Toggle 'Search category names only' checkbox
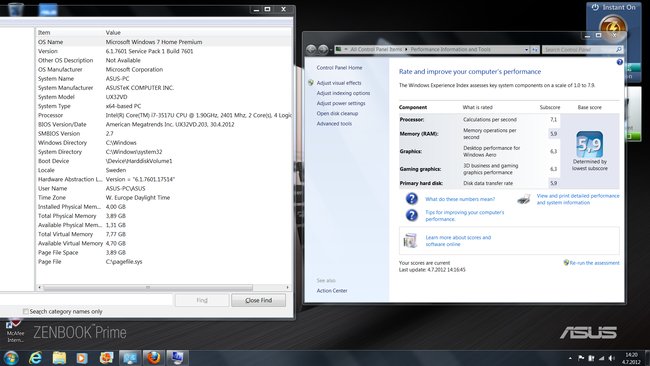 point(26,311)
